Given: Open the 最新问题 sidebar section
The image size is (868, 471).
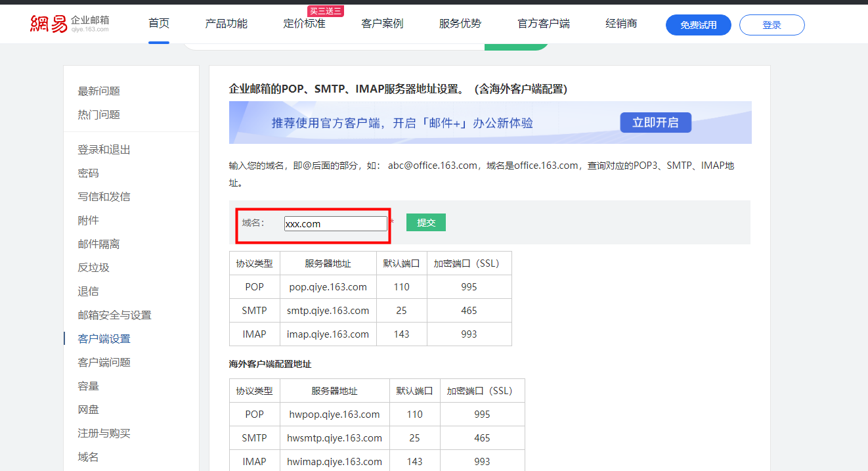Looking at the screenshot, I should pyautogui.click(x=99, y=90).
